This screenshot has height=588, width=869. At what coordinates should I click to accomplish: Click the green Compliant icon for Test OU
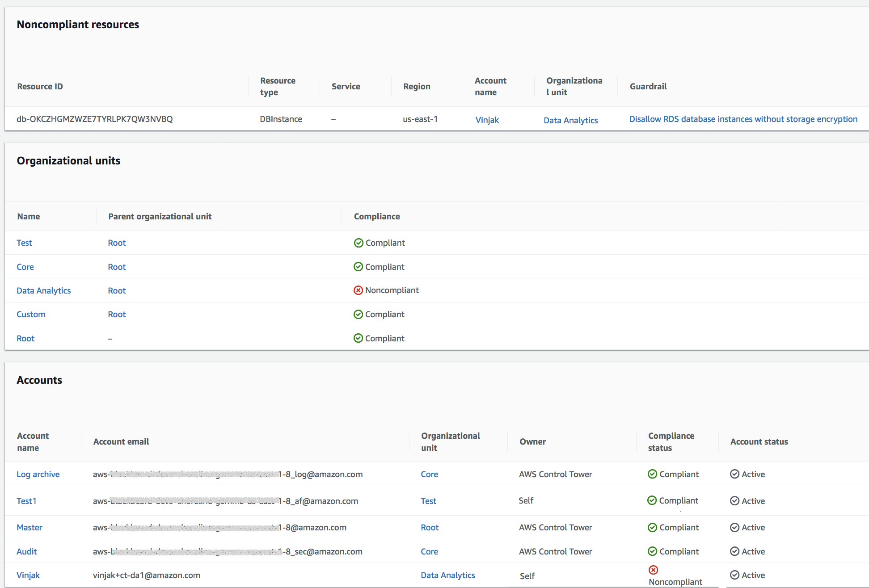coord(359,243)
